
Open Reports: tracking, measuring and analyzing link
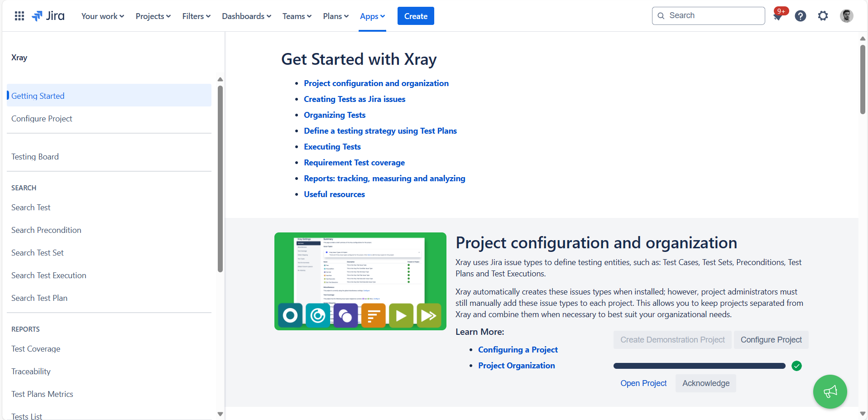(384, 179)
